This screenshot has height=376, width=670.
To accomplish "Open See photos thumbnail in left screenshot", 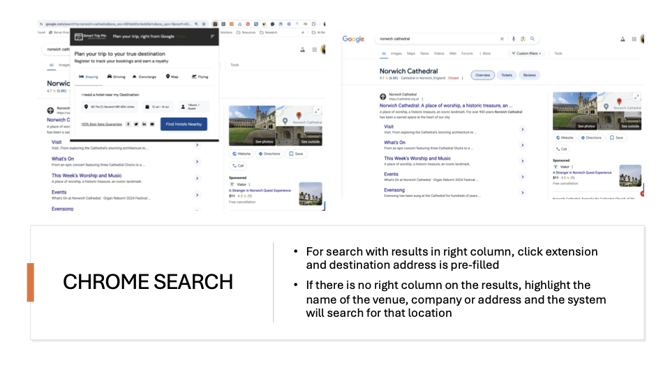I will click(252, 125).
